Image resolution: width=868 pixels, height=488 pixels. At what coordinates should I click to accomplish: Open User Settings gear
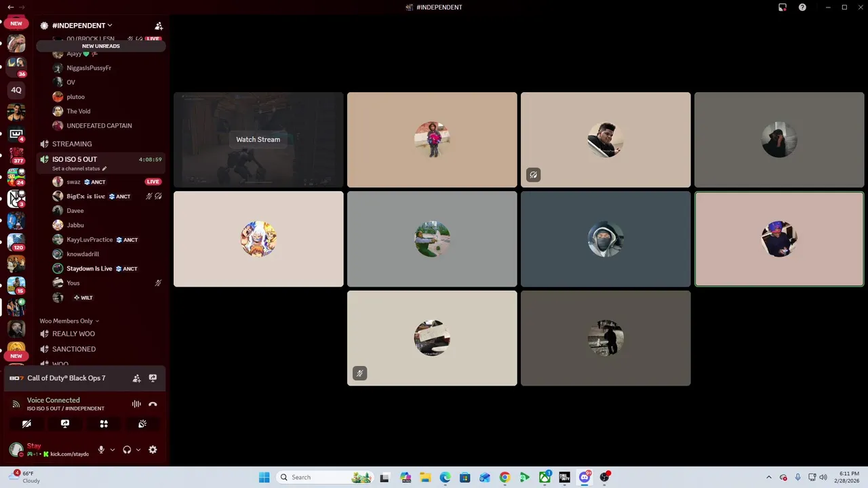pyautogui.click(x=153, y=449)
